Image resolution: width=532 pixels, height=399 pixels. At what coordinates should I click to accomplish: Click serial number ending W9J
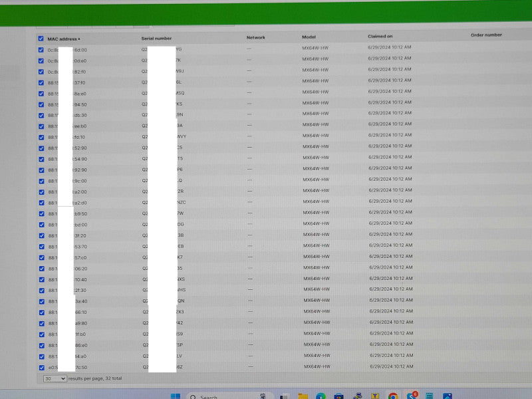point(163,71)
